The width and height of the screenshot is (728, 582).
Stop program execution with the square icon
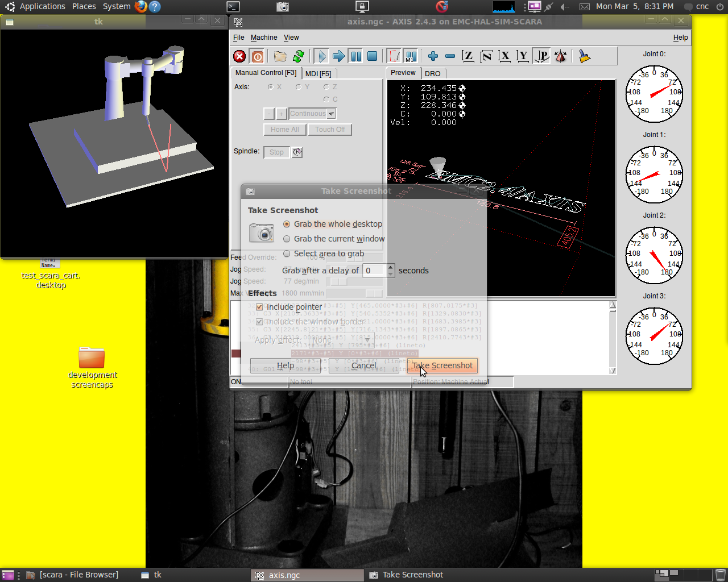click(373, 56)
